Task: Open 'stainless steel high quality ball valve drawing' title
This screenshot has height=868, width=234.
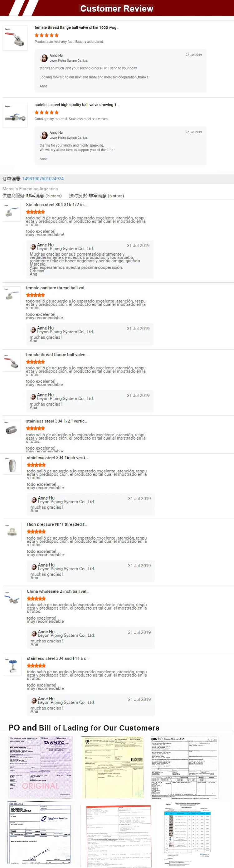Action: (76, 105)
